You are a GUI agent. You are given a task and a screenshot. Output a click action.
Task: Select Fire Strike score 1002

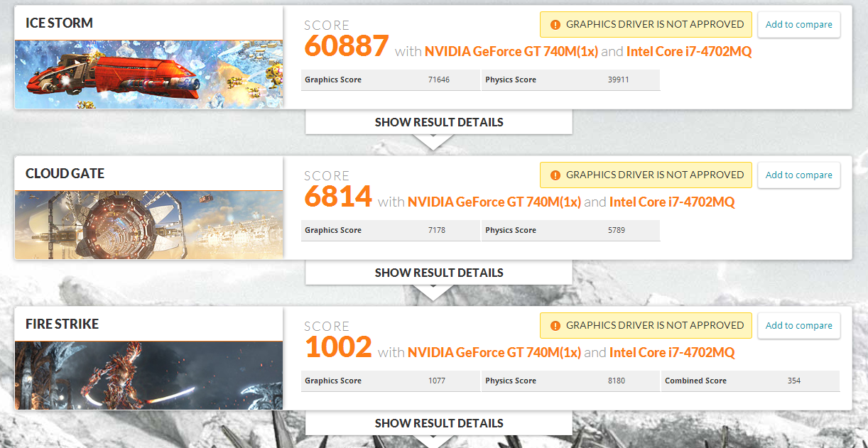coord(338,347)
